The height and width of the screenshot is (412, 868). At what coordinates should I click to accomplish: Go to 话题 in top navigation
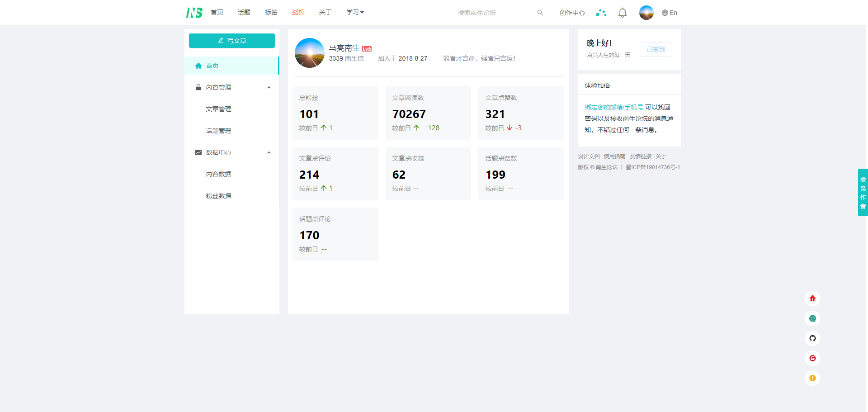244,12
